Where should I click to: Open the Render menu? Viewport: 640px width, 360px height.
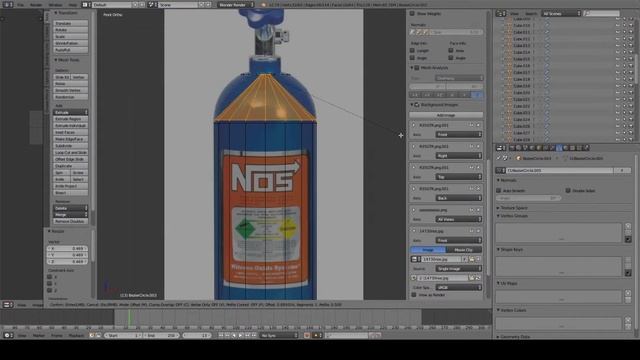(36, 5)
